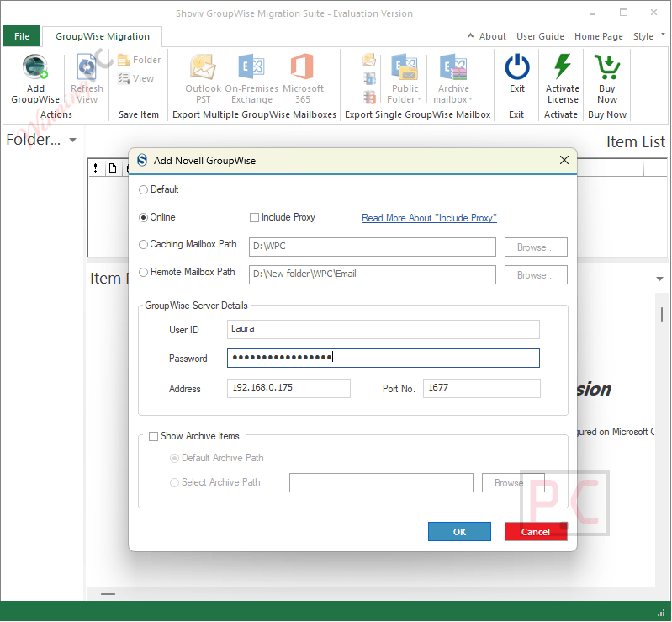Select Outlook PST export icon

(x=203, y=66)
